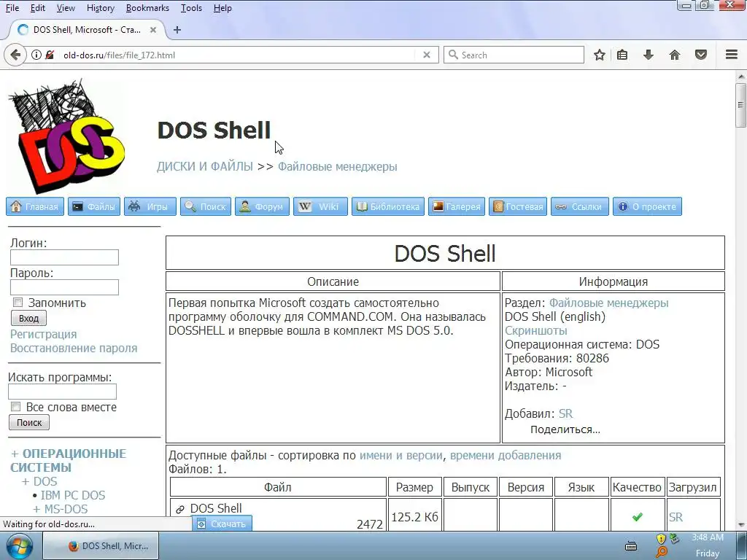
Task: Show bookmarks list icon in toolbar
Action: 622,55
